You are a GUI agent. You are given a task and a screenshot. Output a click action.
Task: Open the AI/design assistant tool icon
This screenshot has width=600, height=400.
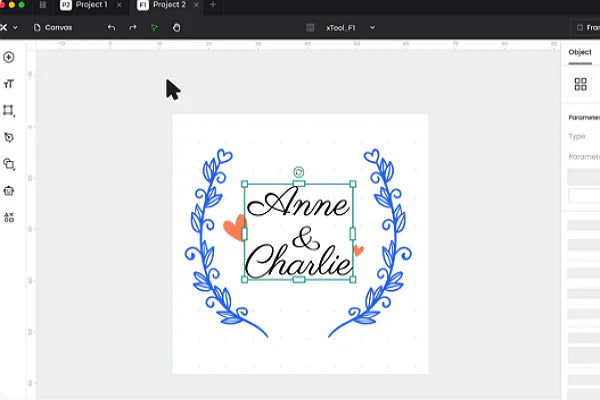click(x=9, y=191)
